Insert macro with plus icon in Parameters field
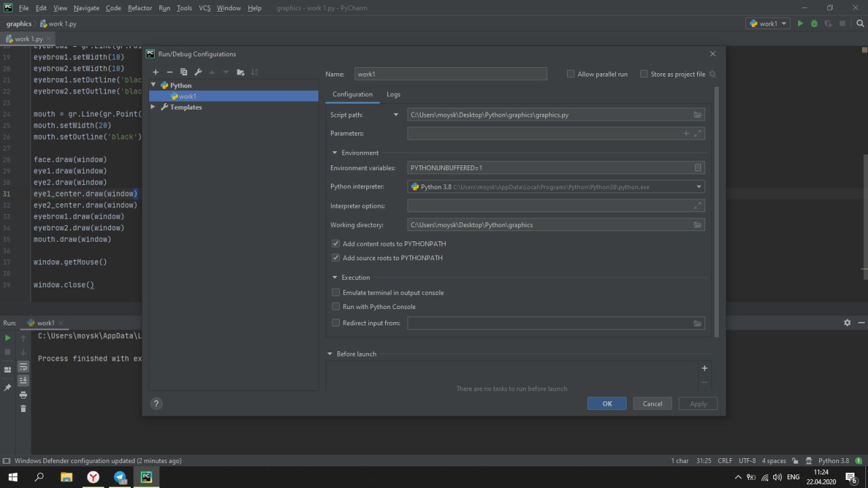868x488 pixels. [686, 134]
